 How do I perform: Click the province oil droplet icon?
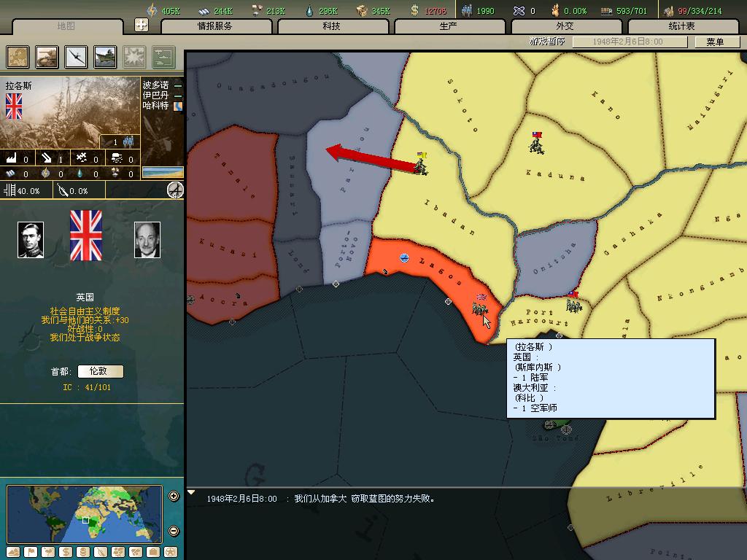pyautogui.click(x=80, y=174)
